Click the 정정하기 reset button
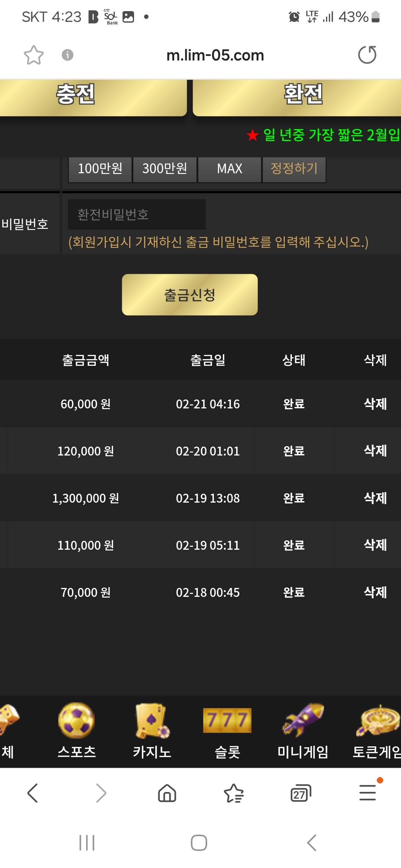Image resolution: width=401 pixels, height=868 pixels. [x=294, y=169]
